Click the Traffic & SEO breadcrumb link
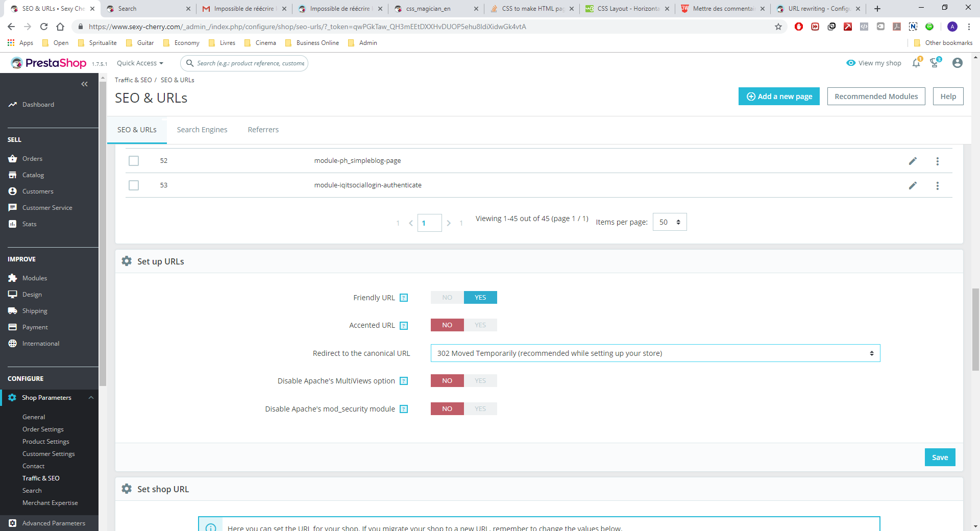 tap(133, 80)
